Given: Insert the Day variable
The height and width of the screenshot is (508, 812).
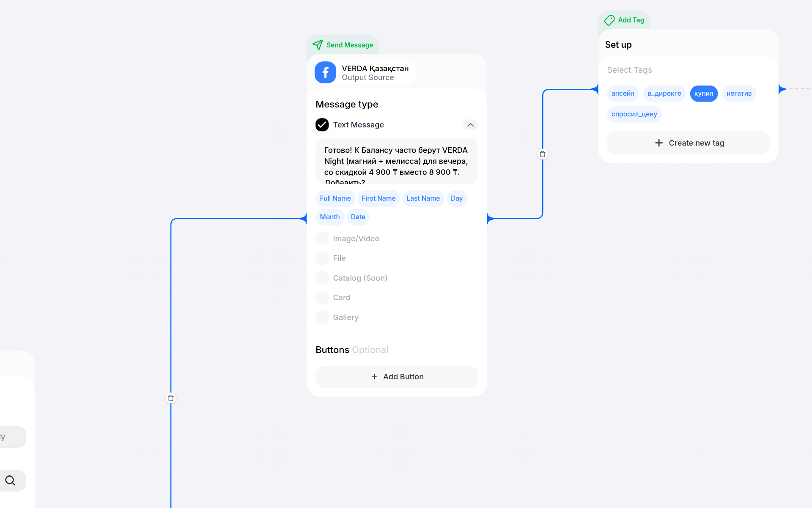Looking at the screenshot, I should click(456, 199).
